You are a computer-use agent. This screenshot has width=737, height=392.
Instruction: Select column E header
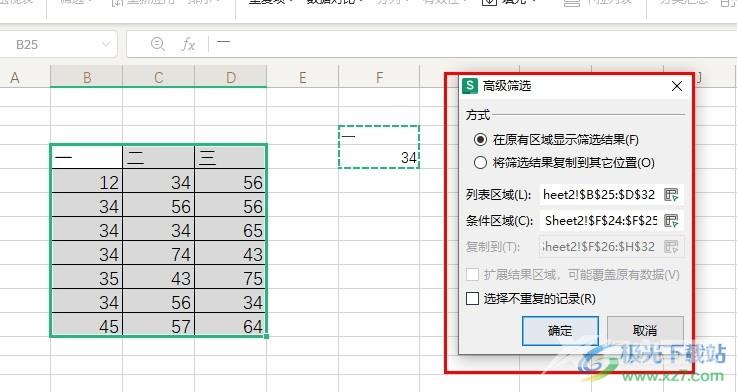tap(302, 77)
